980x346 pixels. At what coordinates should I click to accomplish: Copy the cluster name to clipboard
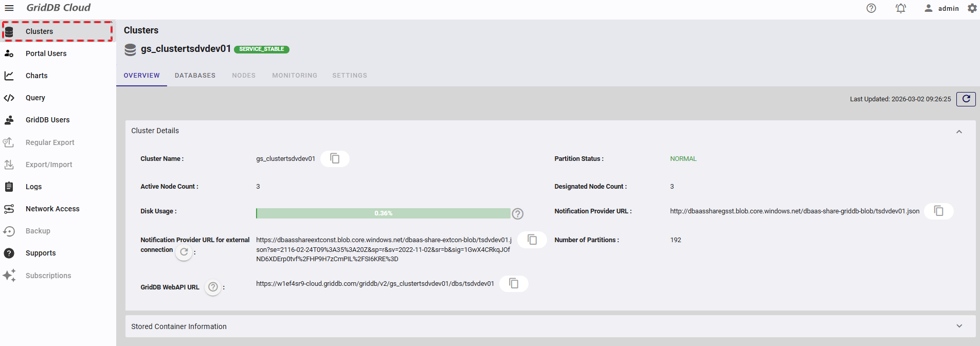pyautogui.click(x=335, y=158)
